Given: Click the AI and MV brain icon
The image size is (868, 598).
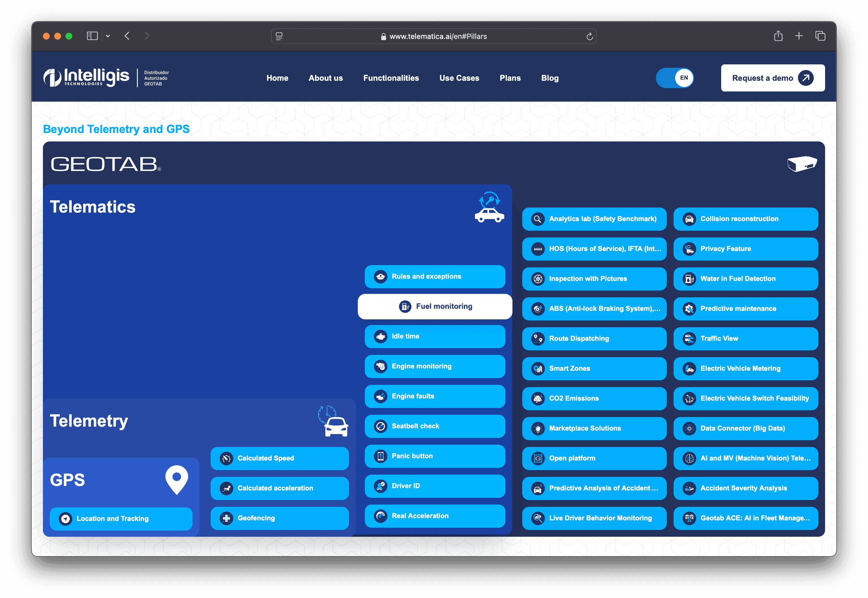Looking at the screenshot, I should click(x=689, y=459).
